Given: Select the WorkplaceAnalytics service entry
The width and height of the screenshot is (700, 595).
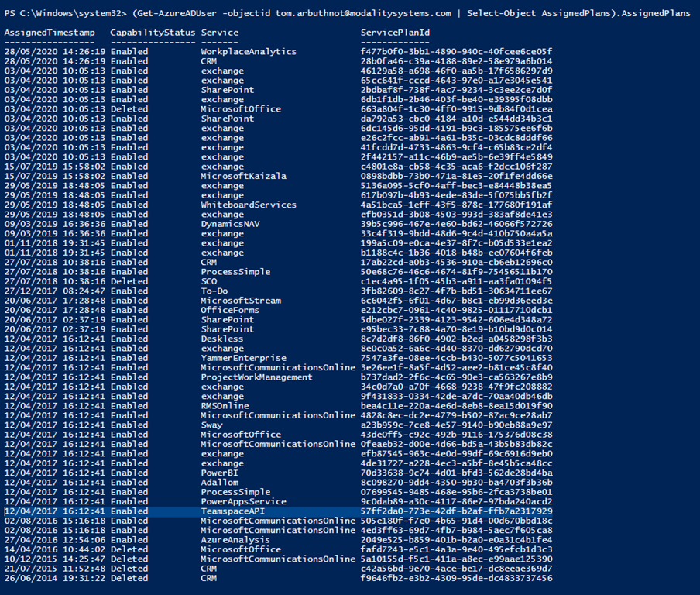Looking at the screenshot, I should (x=248, y=52).
